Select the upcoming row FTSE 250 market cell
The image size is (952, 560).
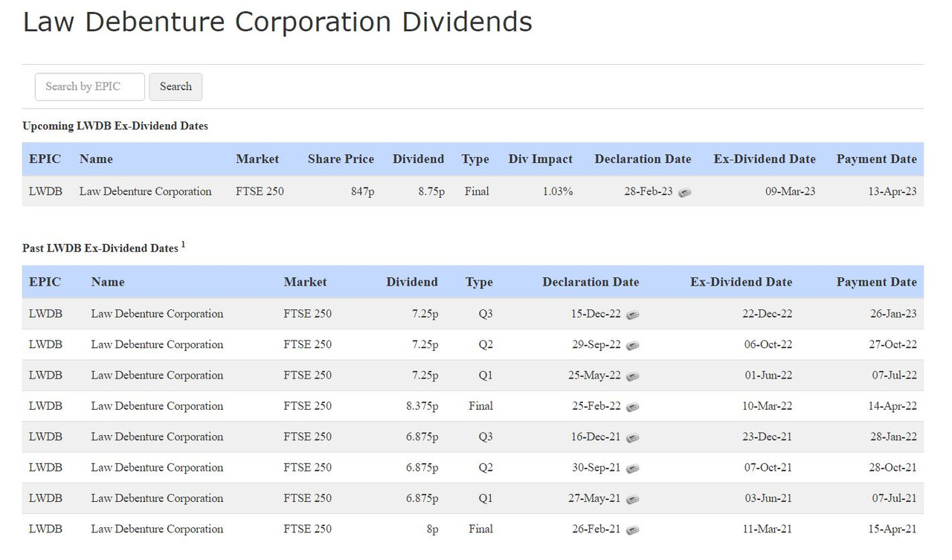pos(260,192)
